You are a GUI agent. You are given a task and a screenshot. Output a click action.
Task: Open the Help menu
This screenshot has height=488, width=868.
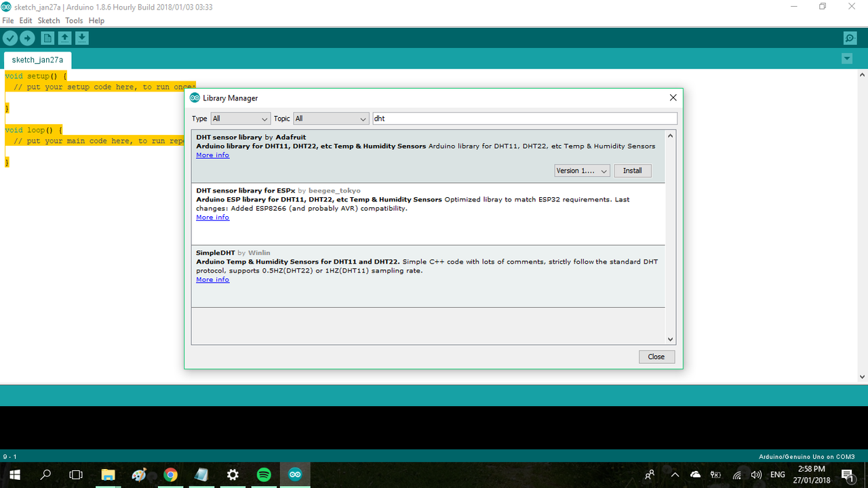tap(96, 21)
